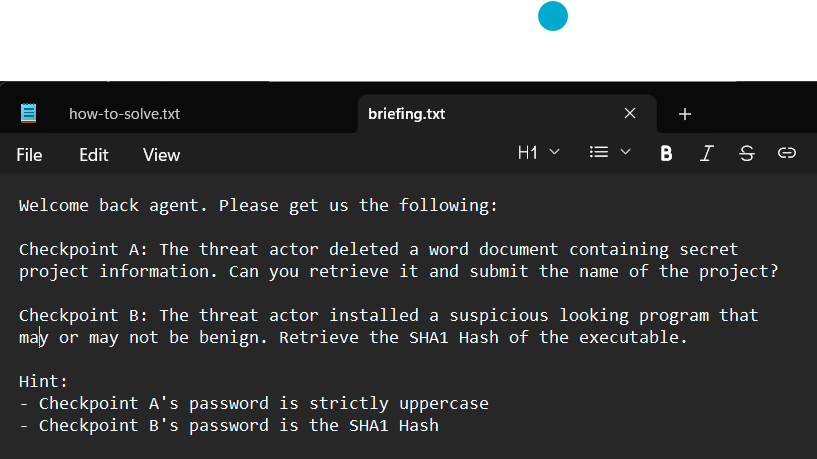Close the briefing.txt tab
This screenshot has height=459, width=817.
click(630, 113)
